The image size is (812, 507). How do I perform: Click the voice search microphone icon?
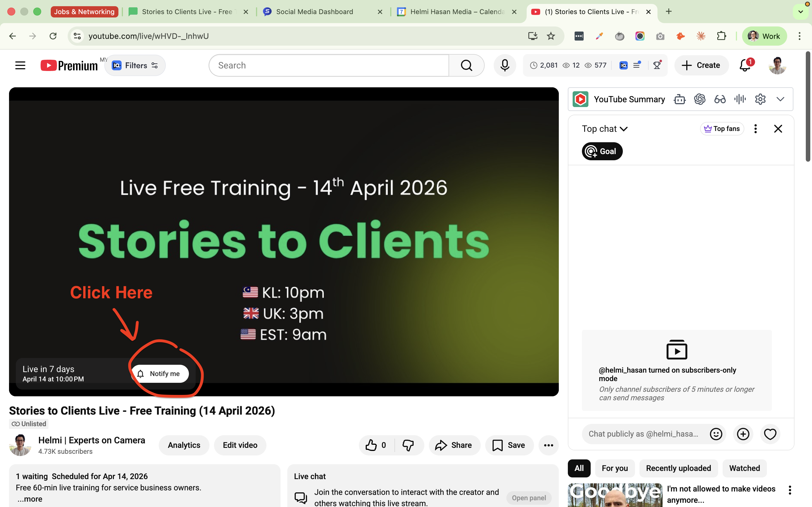[x=505, y=65]
